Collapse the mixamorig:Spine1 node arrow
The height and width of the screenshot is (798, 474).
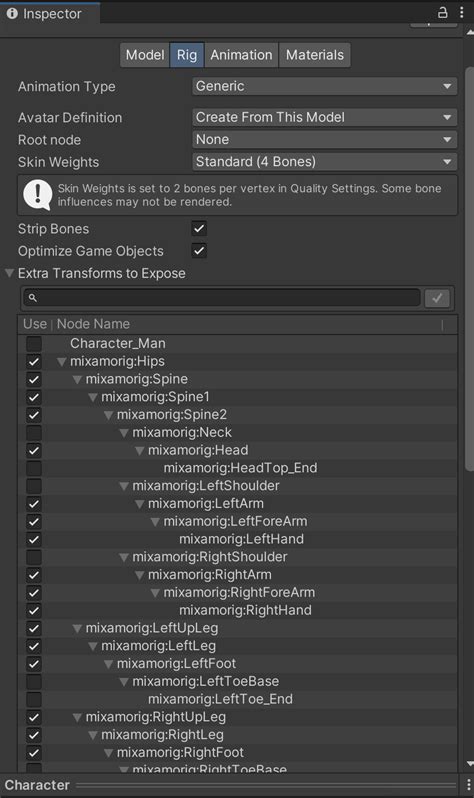tap(93, 397)
